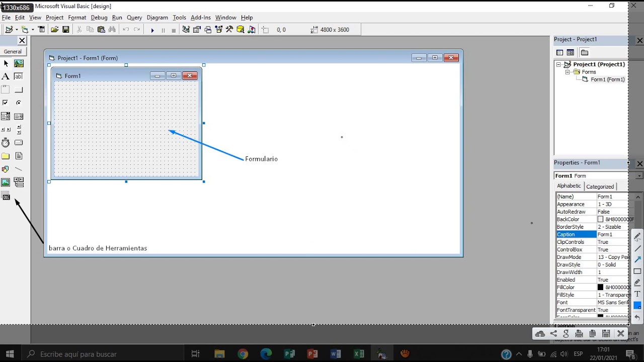Select the OptionButton control tool
This screenshot has height=362, width=644.
[x=19, y=103]
